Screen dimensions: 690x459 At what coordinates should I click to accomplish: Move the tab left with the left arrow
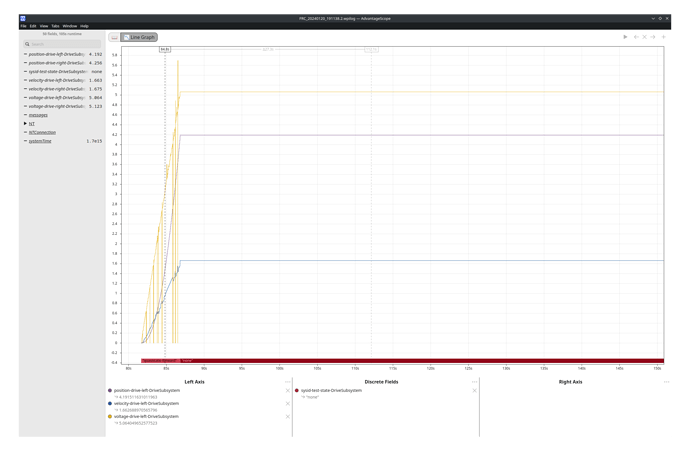pyautogui.click(x=636, y=37)
